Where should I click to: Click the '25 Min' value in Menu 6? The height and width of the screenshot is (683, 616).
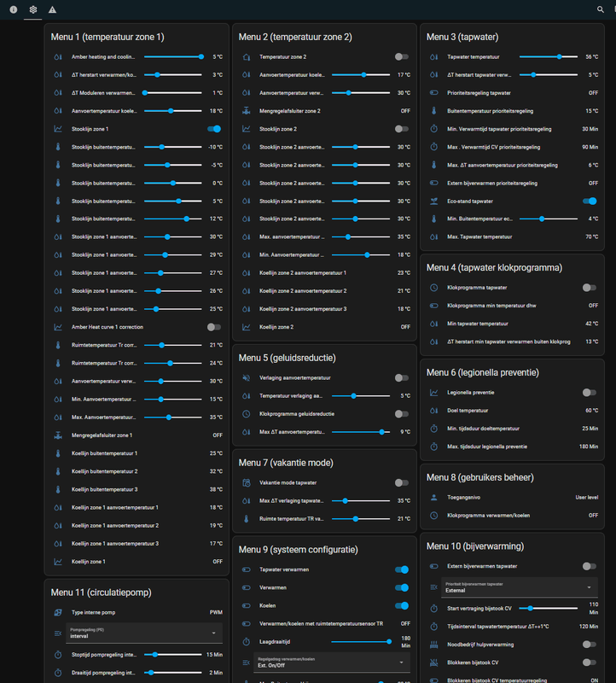tap(590, 429)
